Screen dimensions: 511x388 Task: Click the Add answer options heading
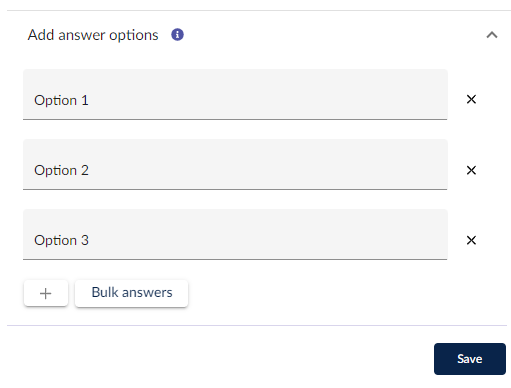coord(93,35)
